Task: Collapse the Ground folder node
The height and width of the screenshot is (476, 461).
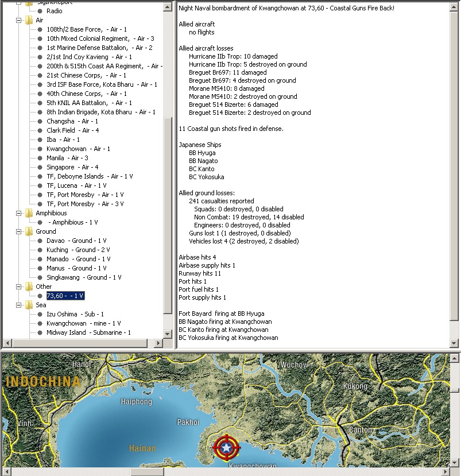Action: pos(19,231)
